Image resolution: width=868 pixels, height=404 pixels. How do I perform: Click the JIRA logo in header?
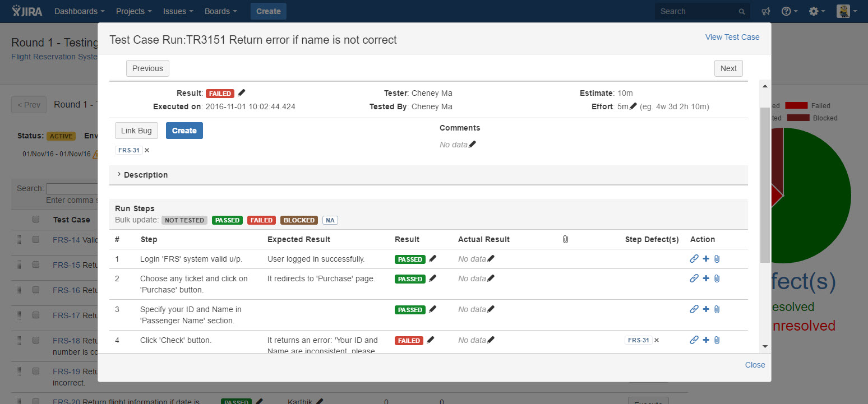click(27, 11)
